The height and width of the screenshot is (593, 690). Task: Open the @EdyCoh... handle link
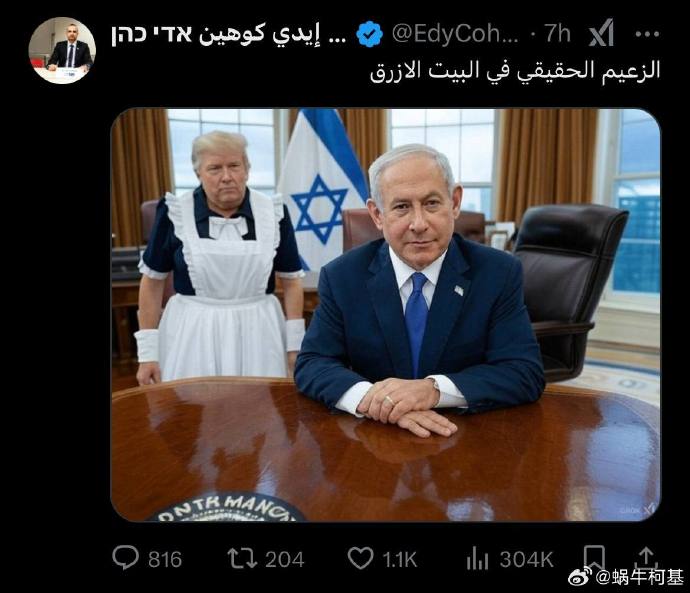pos(455,33)
